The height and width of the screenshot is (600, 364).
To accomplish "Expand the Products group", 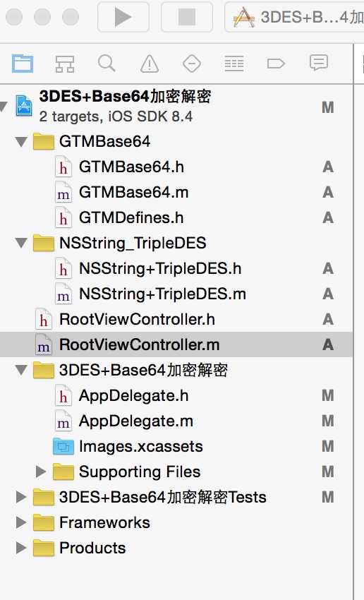I will coord(21,548).
